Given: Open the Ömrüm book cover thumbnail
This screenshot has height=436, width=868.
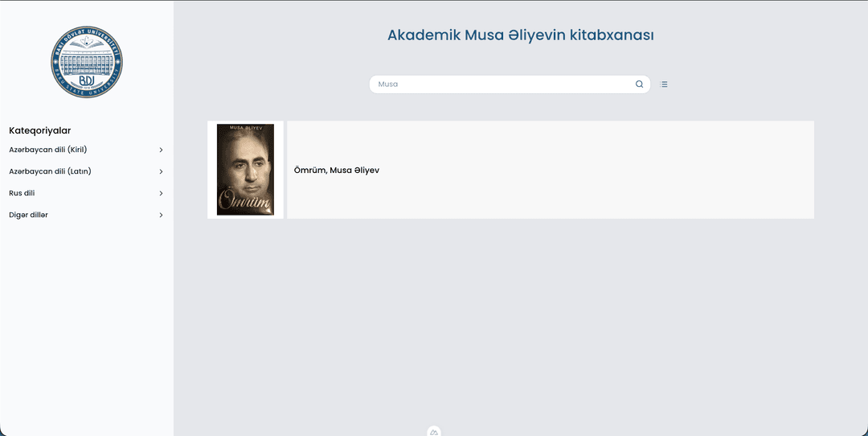Looking at the screenshot, I should (x=245, y=170).
